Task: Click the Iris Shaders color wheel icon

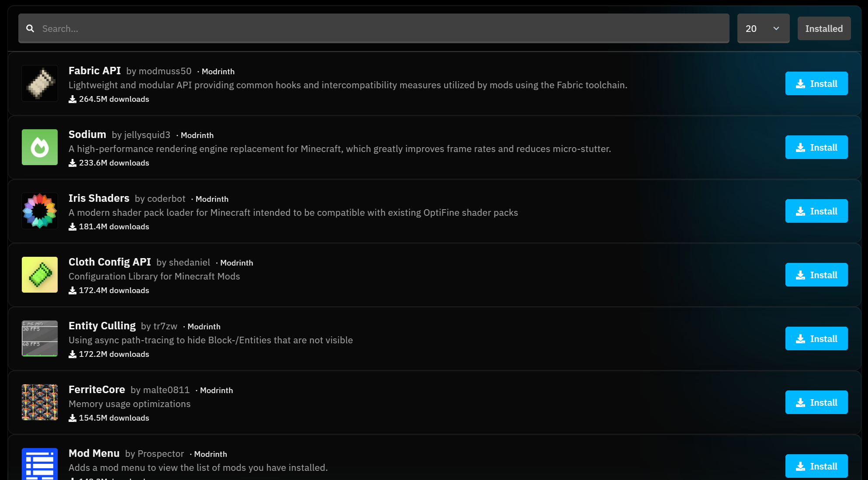Action: point(40,211)
